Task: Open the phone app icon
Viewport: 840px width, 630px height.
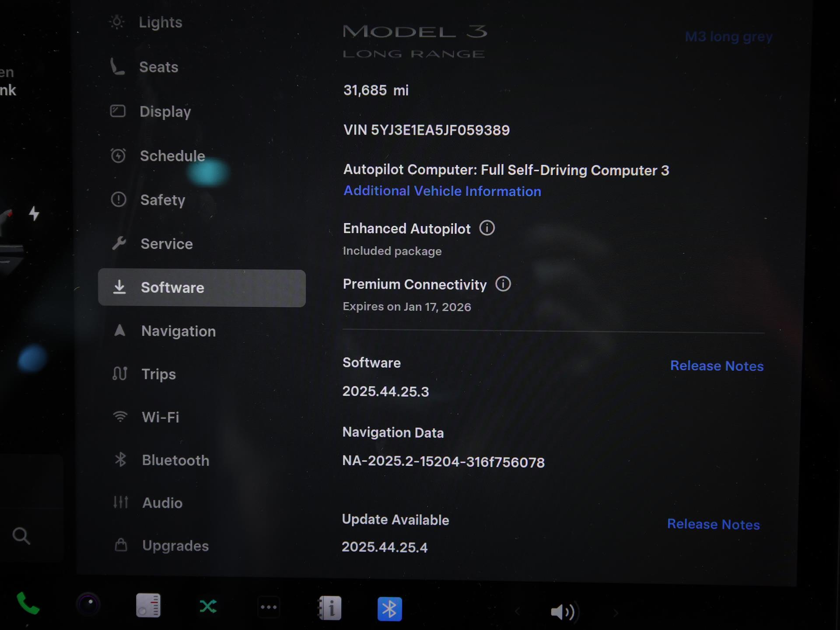Action: (28, 605)
